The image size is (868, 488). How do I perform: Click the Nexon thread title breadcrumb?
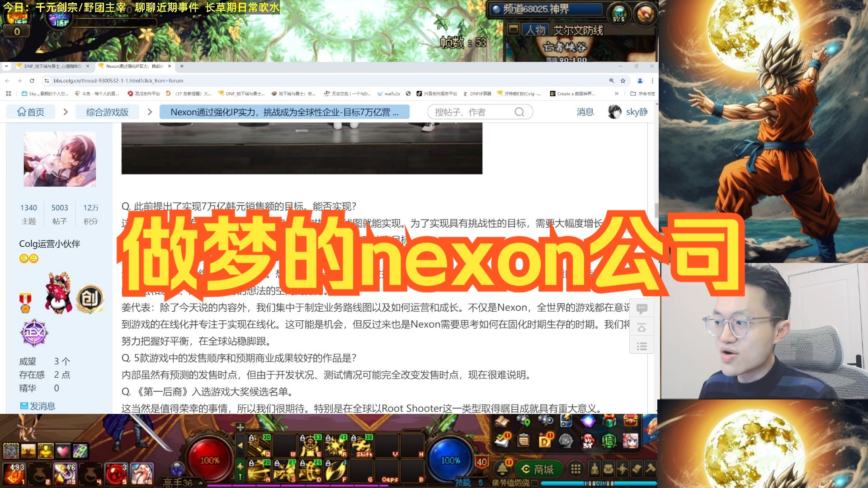284,112
